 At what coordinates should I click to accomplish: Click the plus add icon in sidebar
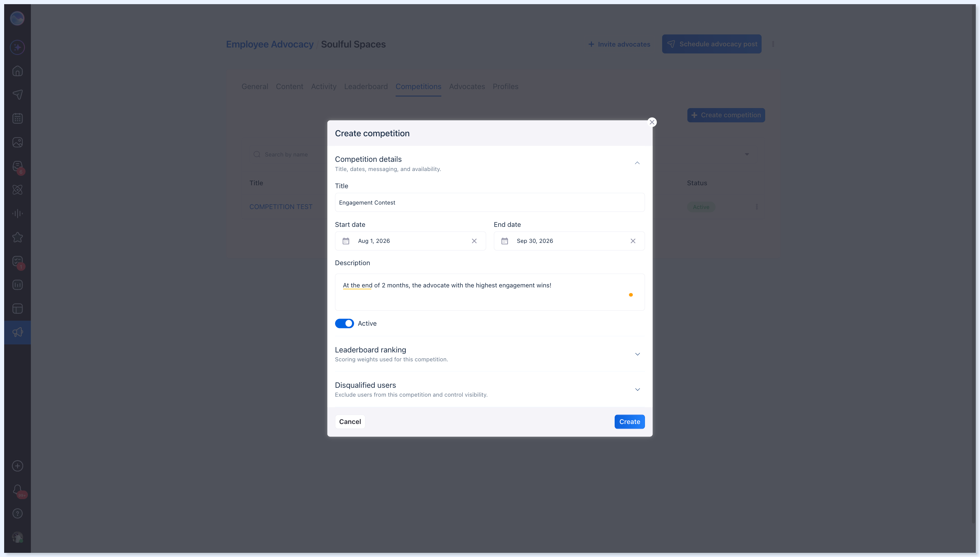point(18,466)
